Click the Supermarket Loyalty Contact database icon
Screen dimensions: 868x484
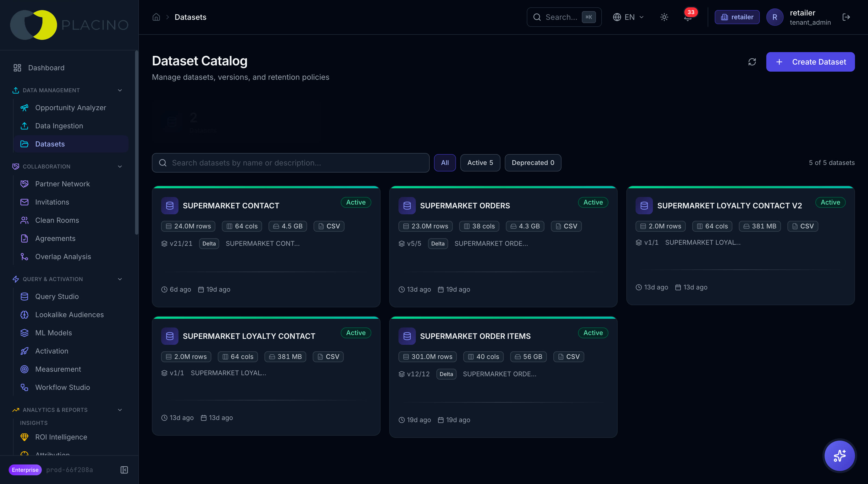tap(170, 336)
